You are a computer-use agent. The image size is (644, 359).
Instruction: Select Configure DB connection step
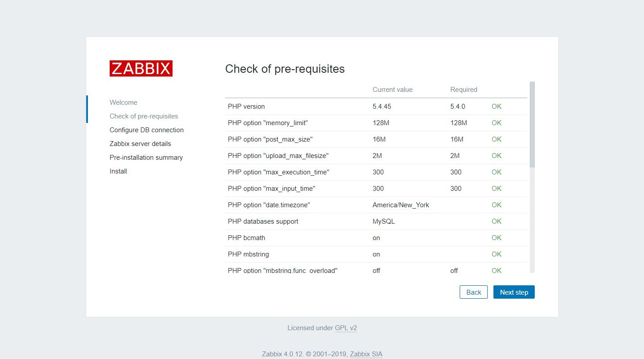(147, 130)
